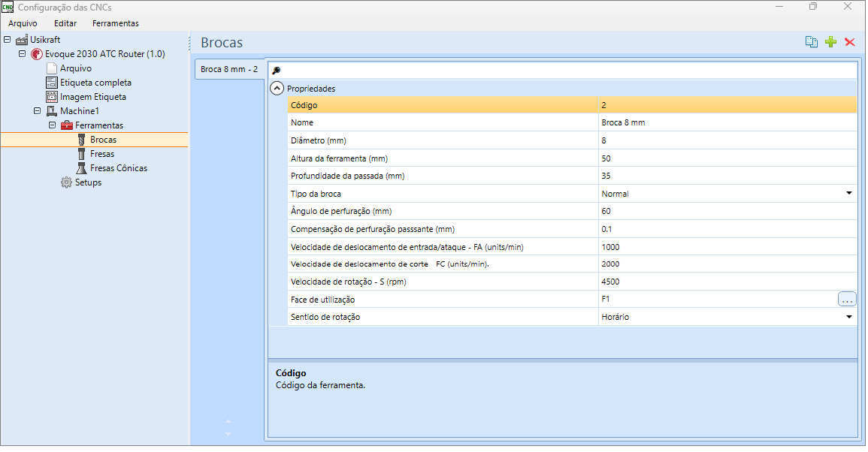Open the Editar menu
This screenshot has height=452, width=868.
[65, 23]
